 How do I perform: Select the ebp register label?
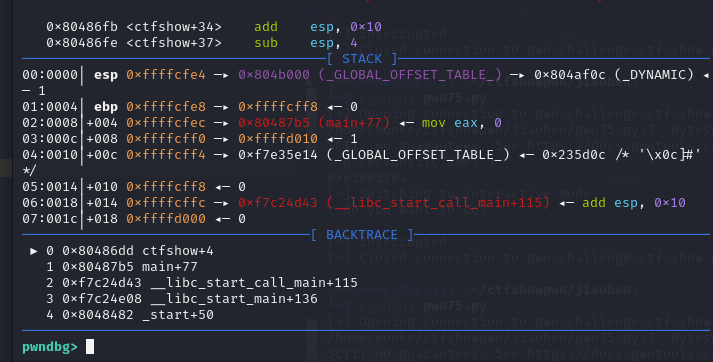[x=106, y=107]
